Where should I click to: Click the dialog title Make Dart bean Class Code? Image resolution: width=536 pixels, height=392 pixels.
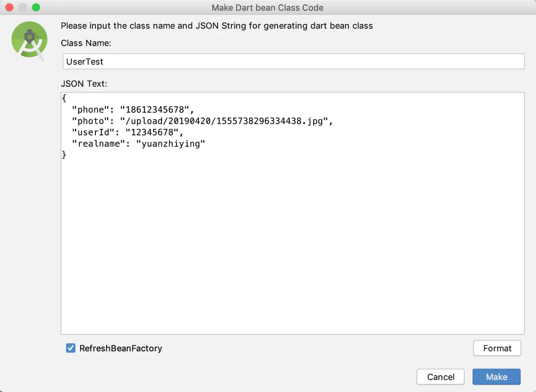(268, 7)
